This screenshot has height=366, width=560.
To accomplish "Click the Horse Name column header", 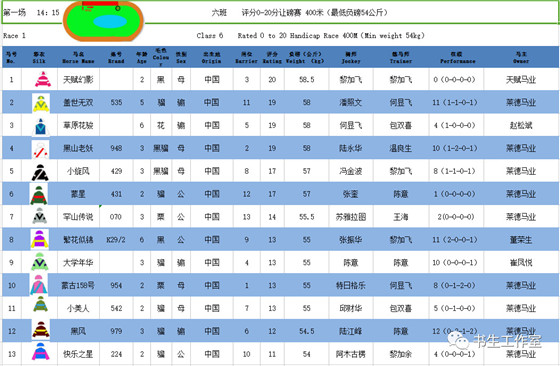I will 78,57.
